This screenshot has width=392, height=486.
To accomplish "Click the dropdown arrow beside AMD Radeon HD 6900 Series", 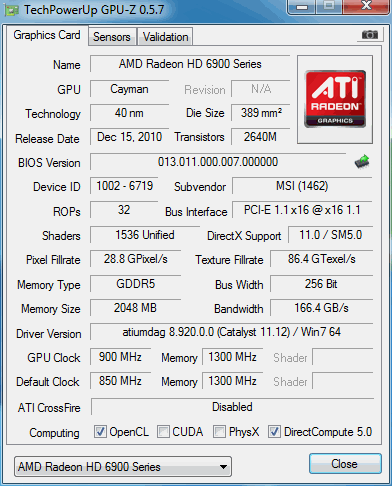I will [224, 467].
